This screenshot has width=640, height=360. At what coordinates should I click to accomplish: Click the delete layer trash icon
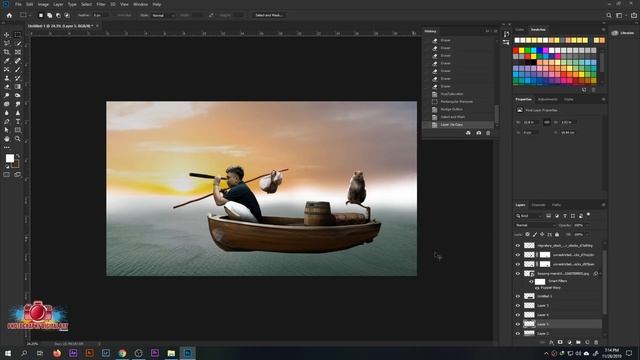(596, 342)
